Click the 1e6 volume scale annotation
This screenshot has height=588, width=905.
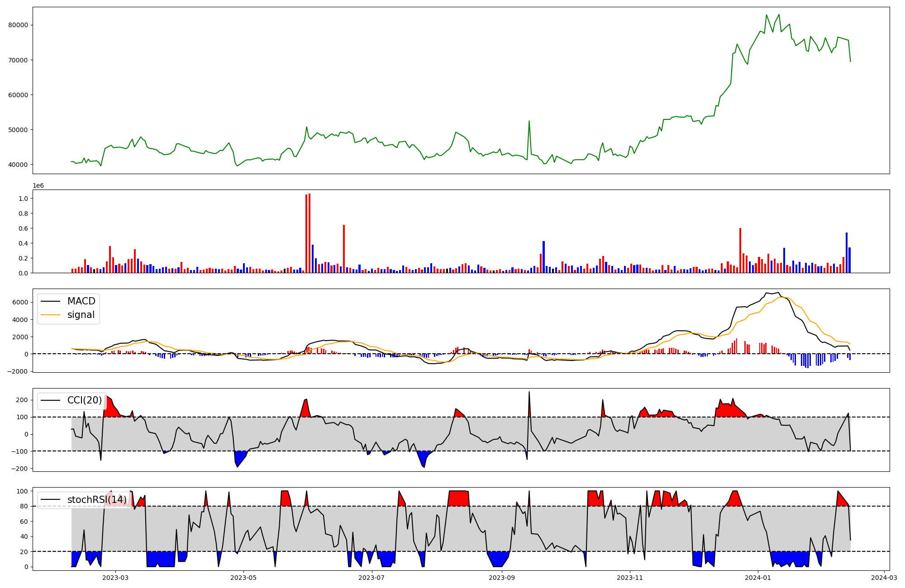point(38,186)
